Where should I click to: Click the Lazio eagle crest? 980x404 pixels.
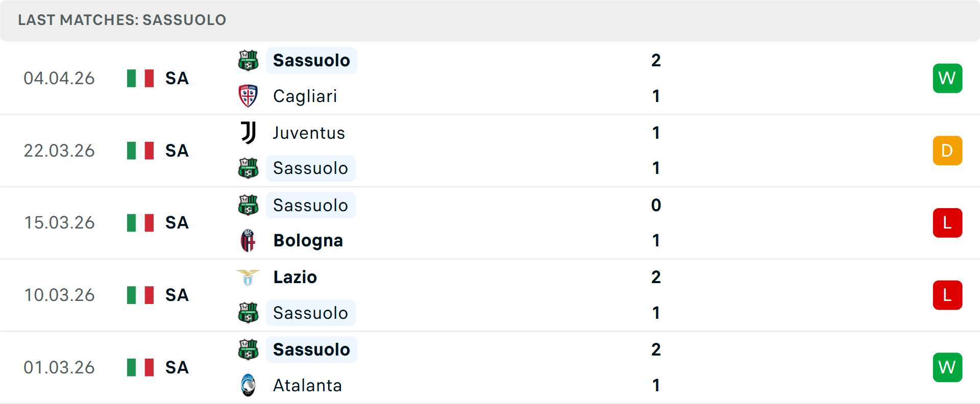point(248,276)
